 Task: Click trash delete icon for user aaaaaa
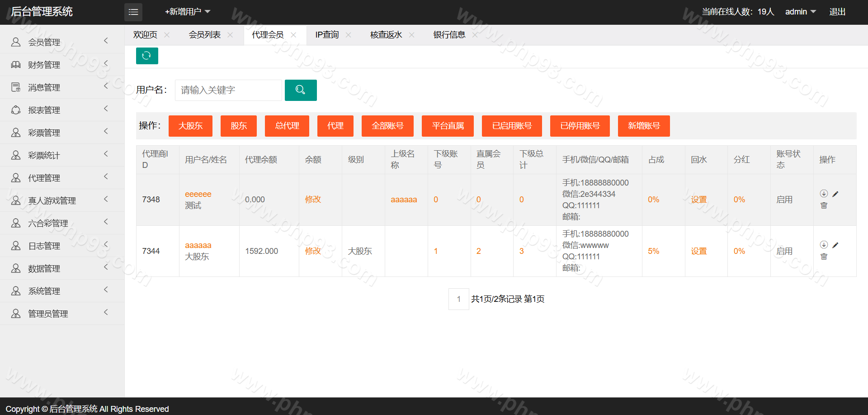point(824,257)
